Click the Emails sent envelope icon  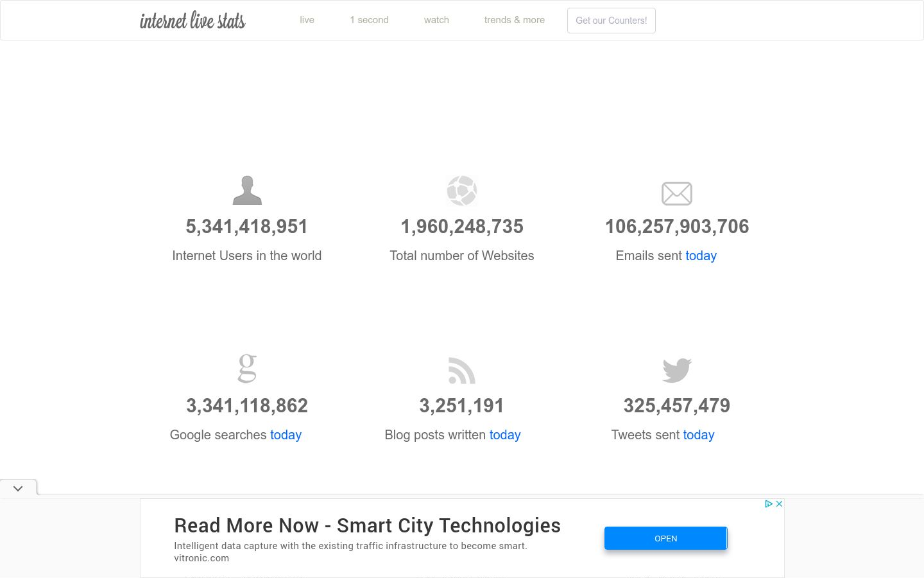click(677, 193)
